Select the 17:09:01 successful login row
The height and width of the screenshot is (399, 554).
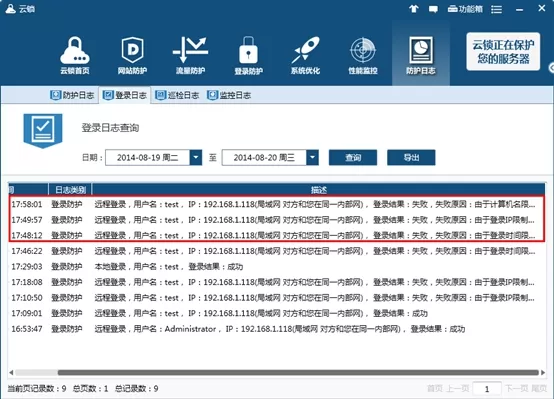point(277,313)
